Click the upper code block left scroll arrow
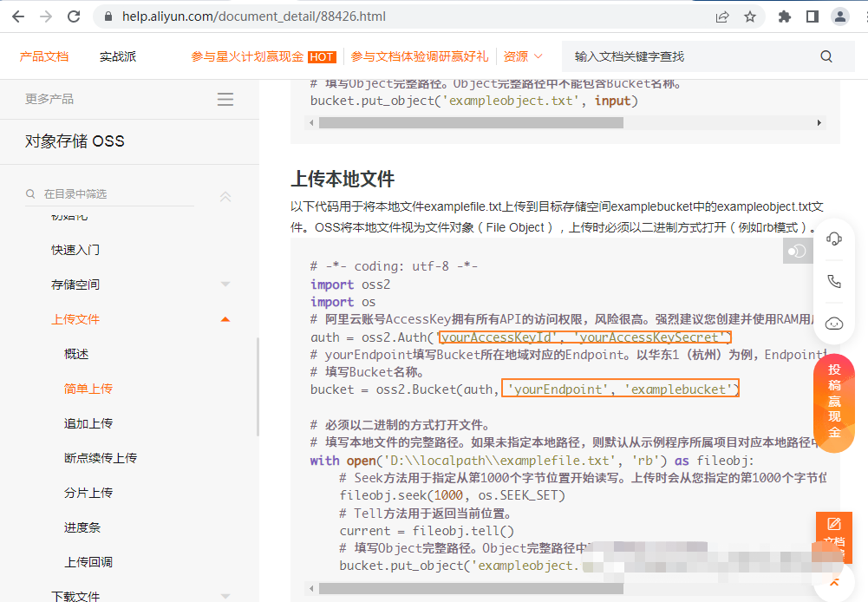This screenshot has width=868, height=602. click(311, 122)
